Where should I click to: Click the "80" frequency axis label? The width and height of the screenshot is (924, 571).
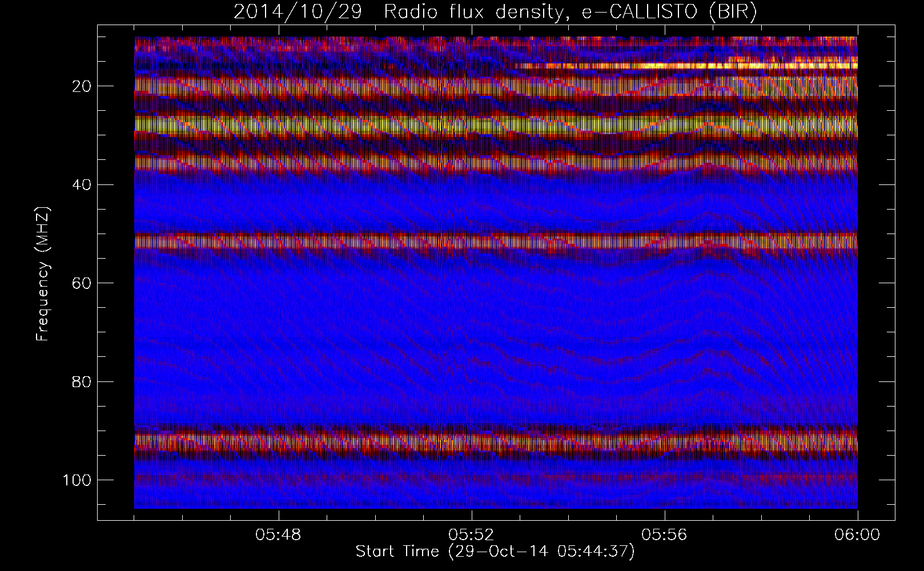[x=82, y=381]
